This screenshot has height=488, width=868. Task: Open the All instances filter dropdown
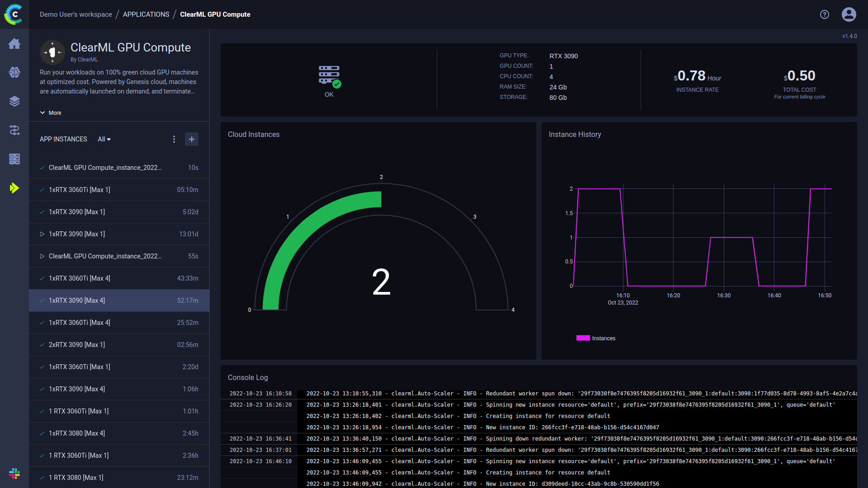click(104, 139)
